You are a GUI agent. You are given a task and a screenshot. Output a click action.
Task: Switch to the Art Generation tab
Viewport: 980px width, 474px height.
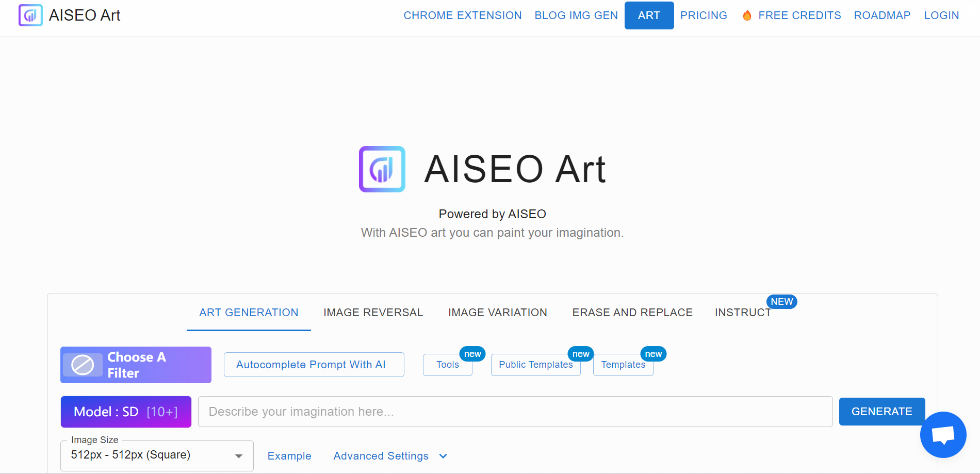click(249, 313)
